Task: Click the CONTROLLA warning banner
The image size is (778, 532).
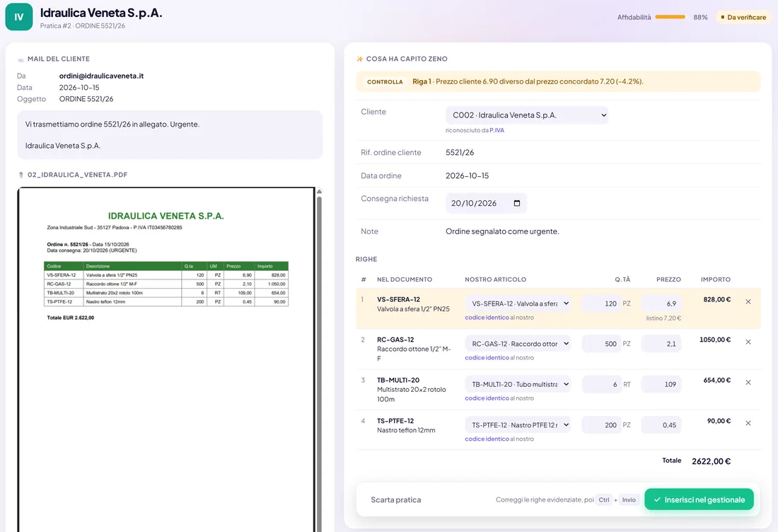Action: (x=558, y=81)
